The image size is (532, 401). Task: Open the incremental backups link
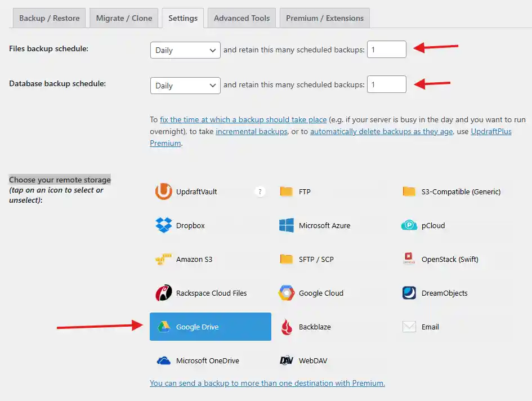(252, 131)
